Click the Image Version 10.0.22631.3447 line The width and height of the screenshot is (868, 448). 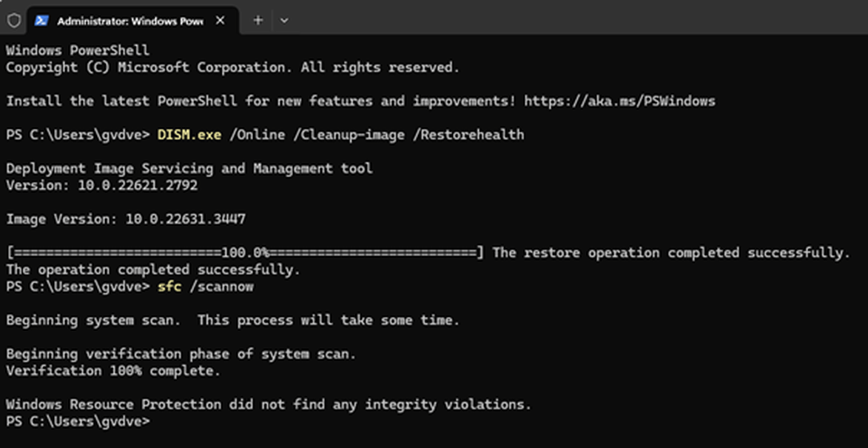click(x=126, y=219)
